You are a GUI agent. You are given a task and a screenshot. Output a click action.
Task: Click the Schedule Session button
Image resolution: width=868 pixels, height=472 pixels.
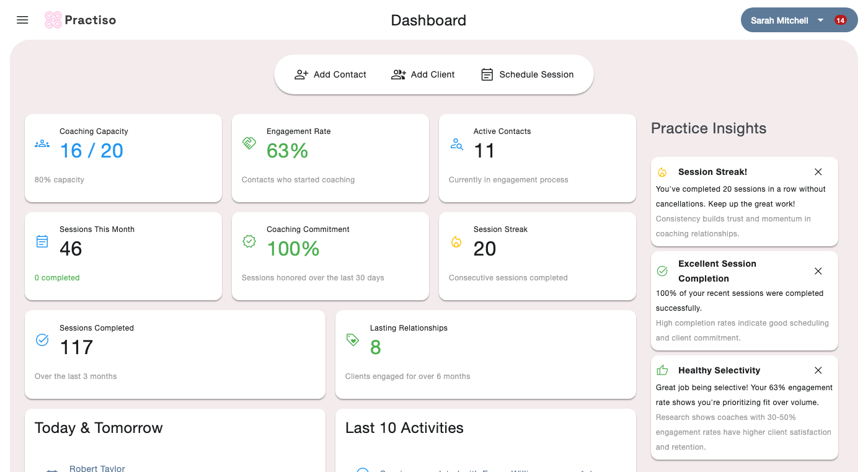click(x=528, y=74)
